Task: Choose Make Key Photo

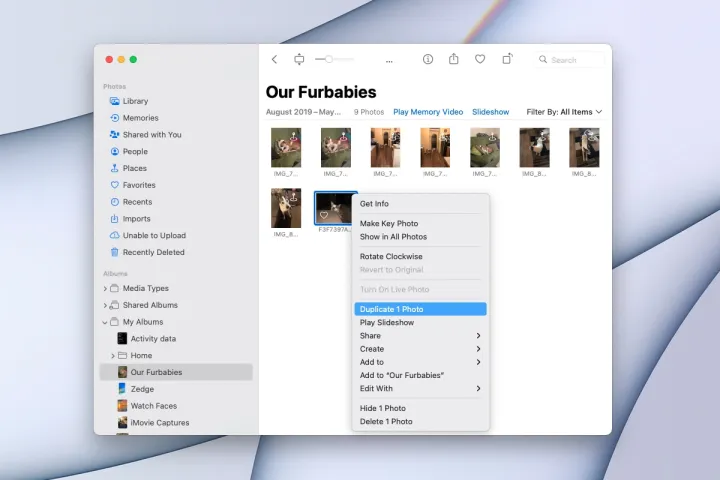Action: (420, 223)
